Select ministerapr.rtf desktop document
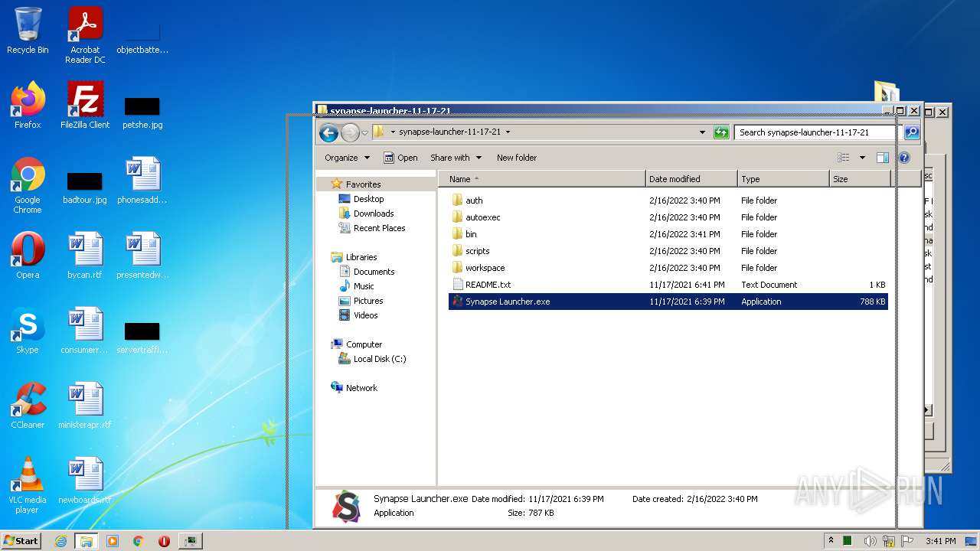Viewport: 980px width, 551px height. [85, 406]
